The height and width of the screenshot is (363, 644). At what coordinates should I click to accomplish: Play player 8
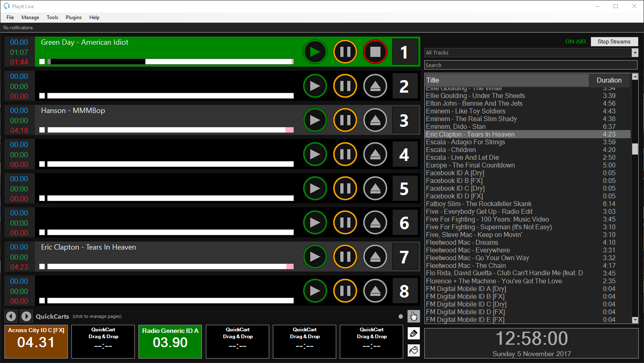coord(315,291)
